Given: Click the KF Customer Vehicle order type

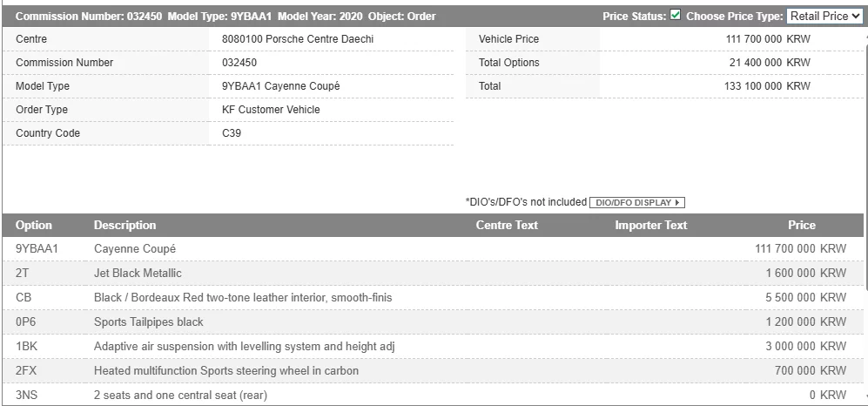Looking at the screenshot, I should pos(271,110).
